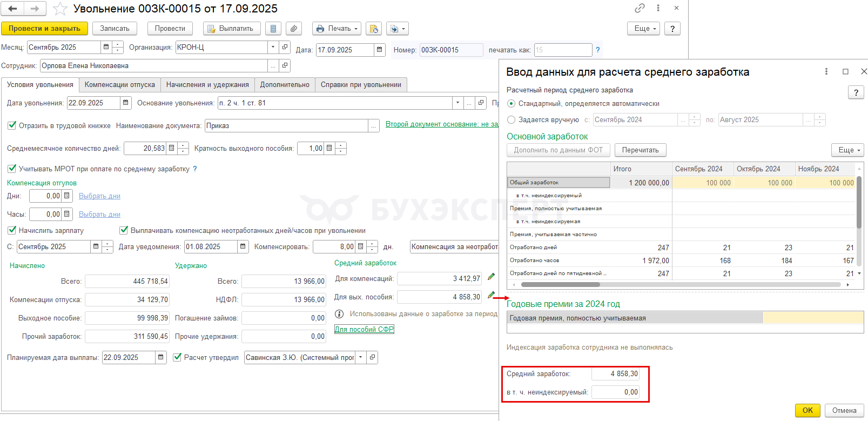Confirm dialog with OK button
Image resolution: width=868 pixels, height=421 pixels.
click(x=808, y=410)
